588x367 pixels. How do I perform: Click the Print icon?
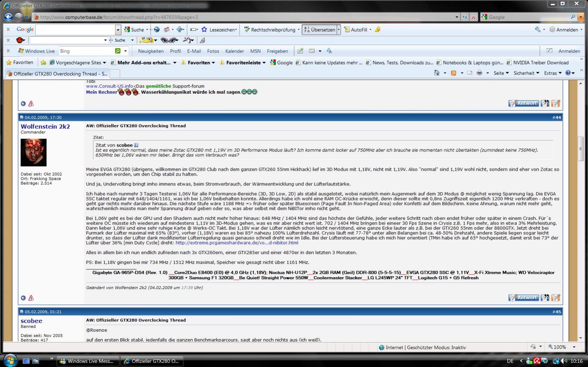[479, 73]
